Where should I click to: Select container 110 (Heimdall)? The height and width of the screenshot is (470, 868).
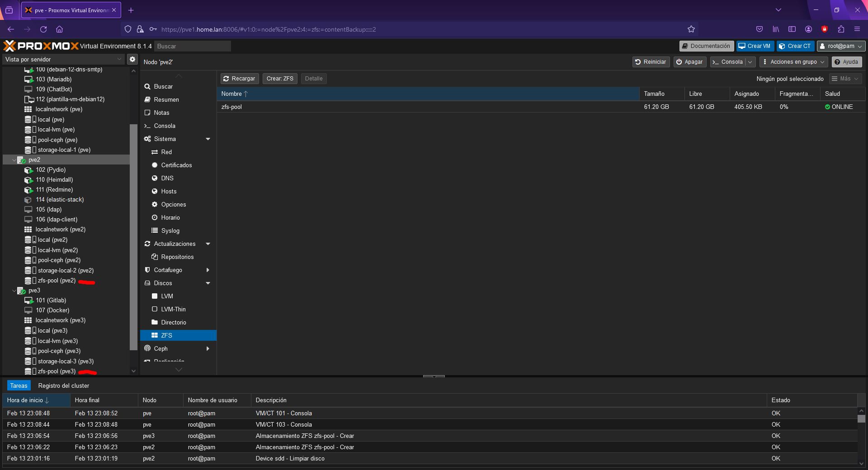[54, 179]
